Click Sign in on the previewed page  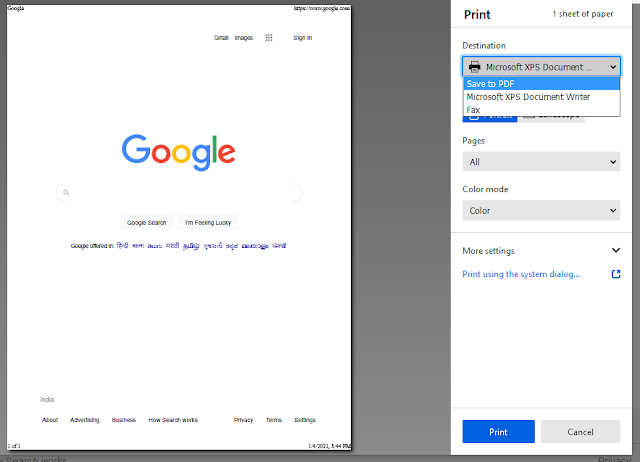tap(302, 38)
